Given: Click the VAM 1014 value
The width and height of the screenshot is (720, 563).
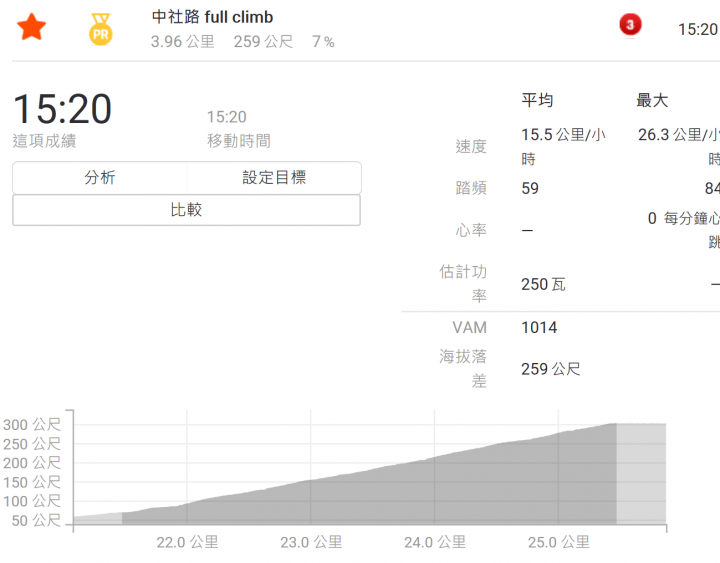Looking at the screenshot, I should point(539,327).
